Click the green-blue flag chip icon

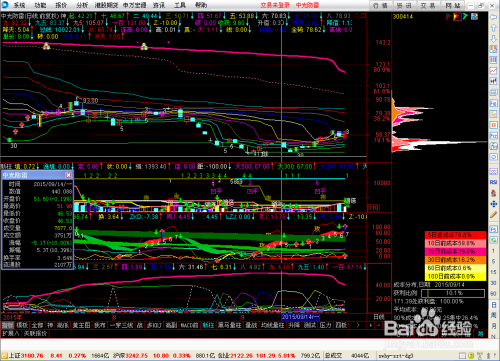pyautogui.click(x=465, y=16)
